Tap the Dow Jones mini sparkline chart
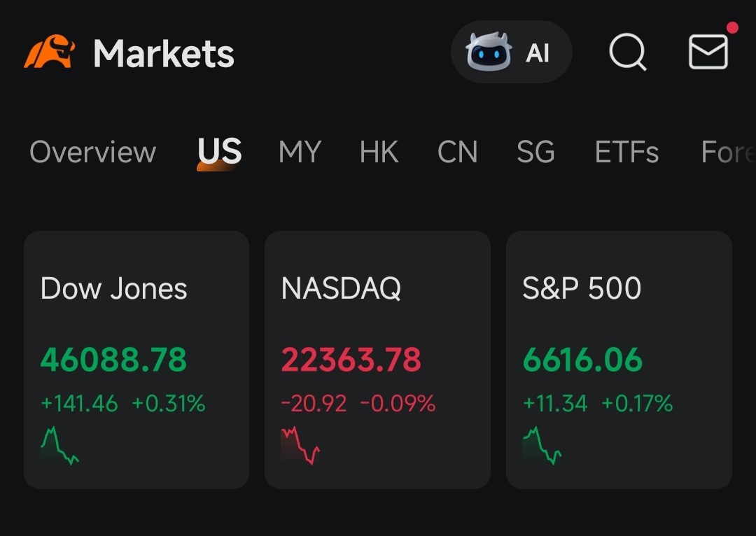 click(59, 446)
